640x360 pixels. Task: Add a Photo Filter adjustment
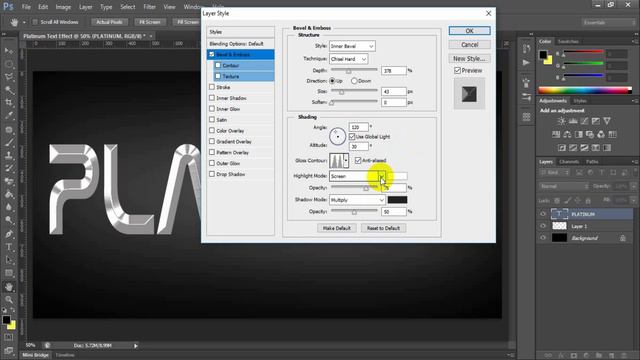(590, 134)
